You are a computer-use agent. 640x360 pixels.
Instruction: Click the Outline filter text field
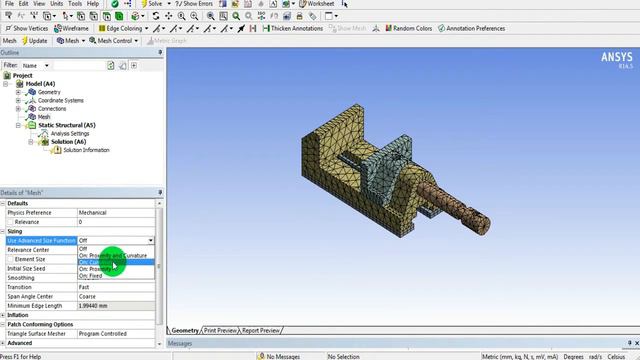point(80,65)
